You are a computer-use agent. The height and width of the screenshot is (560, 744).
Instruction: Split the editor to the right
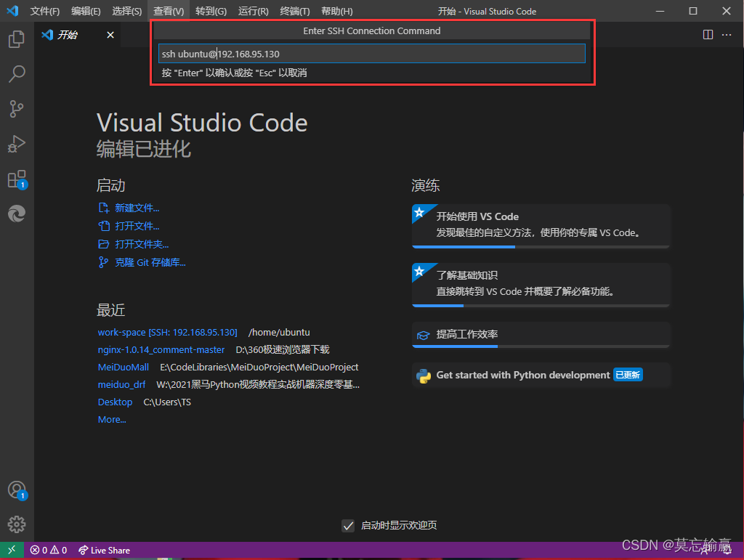[708, 35]
